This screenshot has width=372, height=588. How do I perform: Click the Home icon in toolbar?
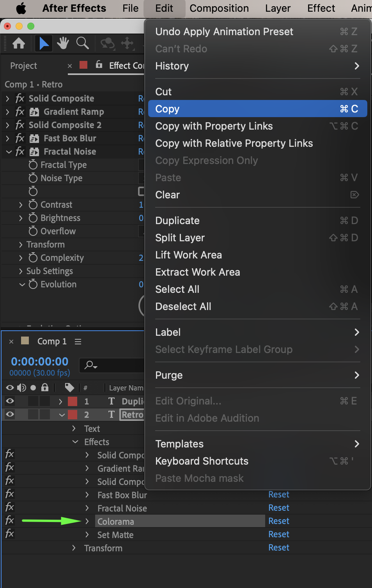tap(19, 43)
